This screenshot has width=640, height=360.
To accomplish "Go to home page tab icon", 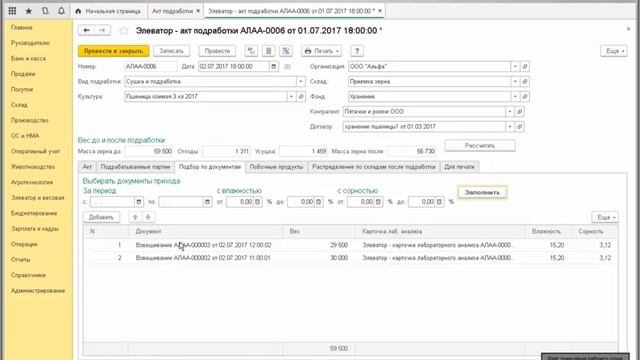I will pyautogui.click(x=78, y=11).
